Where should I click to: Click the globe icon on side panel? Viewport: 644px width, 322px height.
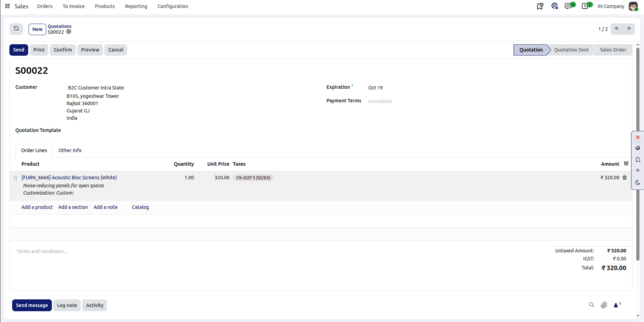638,148
